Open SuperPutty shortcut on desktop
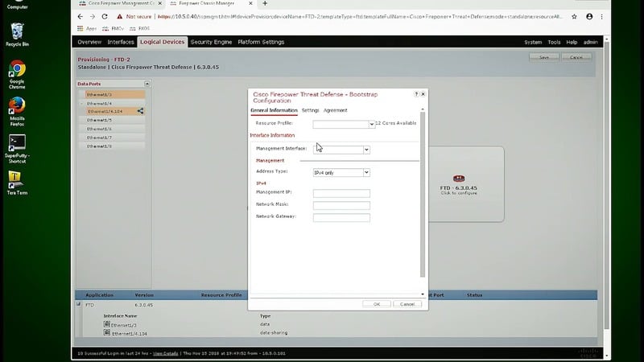Viewport: 644px width, 362px height. point(16,142)
